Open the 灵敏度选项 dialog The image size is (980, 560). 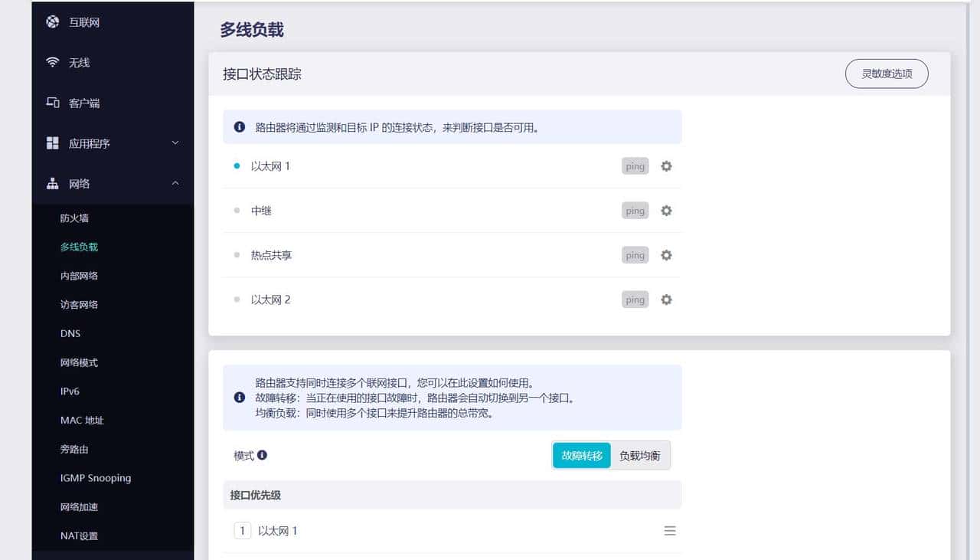point(886,74)
